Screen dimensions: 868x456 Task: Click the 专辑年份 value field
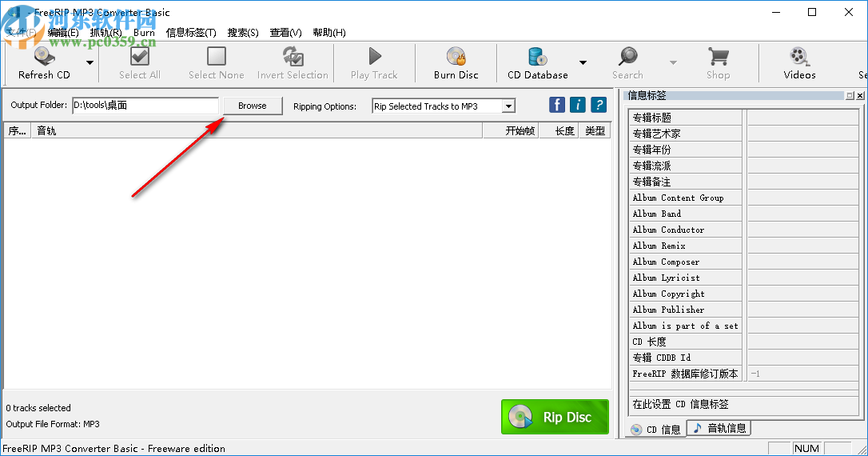[802, 150]
